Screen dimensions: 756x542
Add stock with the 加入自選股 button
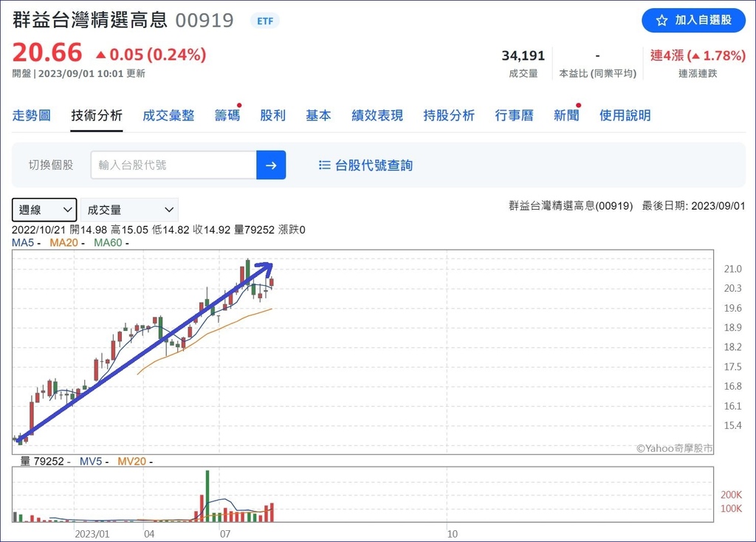point(693,20)
